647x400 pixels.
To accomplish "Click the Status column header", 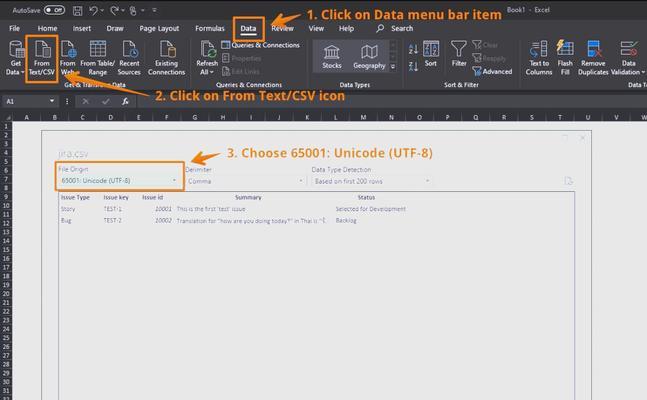I will pos(366,197).
